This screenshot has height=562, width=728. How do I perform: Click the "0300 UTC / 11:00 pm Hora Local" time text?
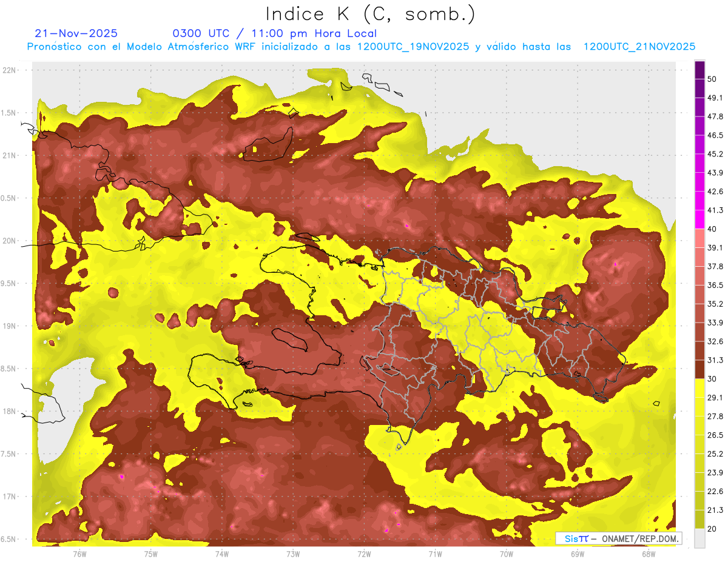tap(275, 33)
